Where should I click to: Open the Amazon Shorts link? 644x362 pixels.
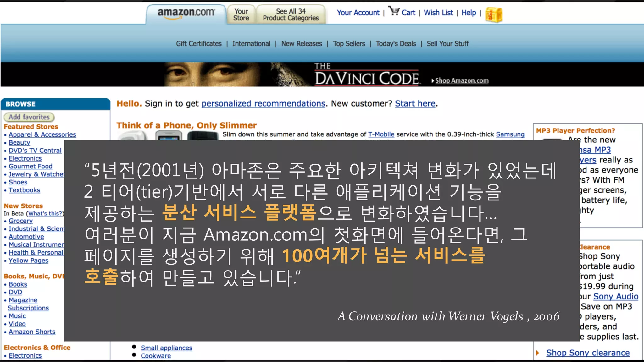point(32,332)
